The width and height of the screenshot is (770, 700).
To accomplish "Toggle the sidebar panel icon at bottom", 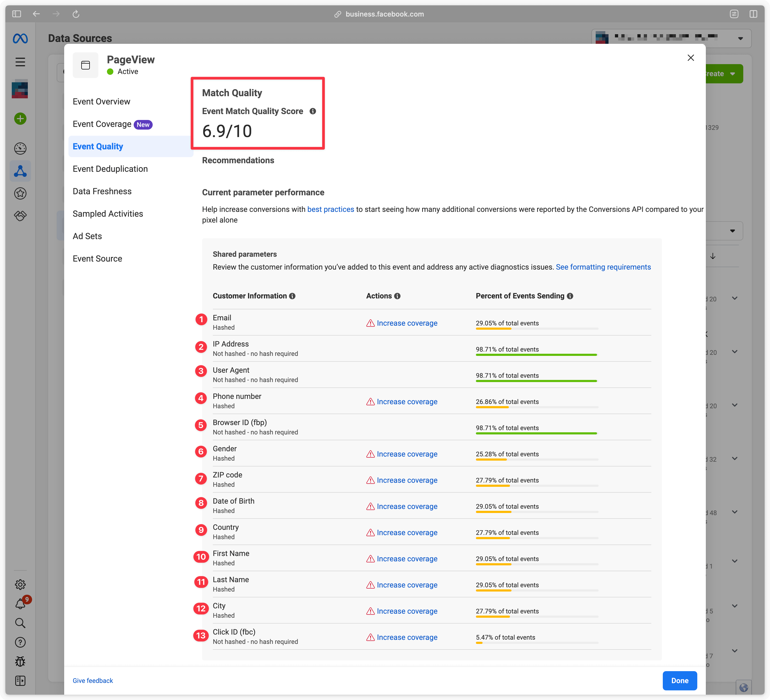I will (x=20, y=680).
